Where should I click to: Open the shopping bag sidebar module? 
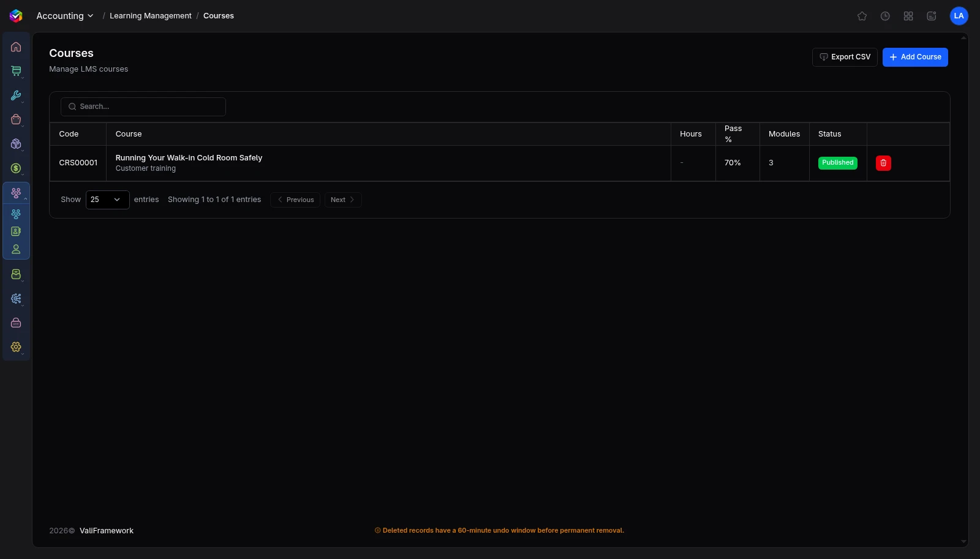pos(16,119)
